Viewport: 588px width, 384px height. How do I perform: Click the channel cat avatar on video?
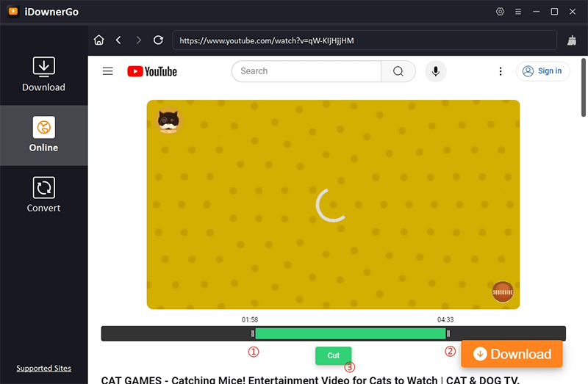168,120
